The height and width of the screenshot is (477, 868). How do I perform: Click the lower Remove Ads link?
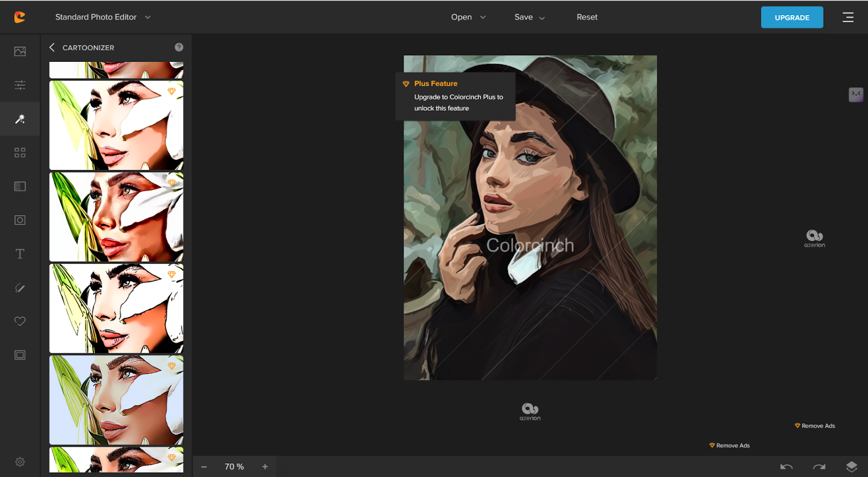coord(730,446)
